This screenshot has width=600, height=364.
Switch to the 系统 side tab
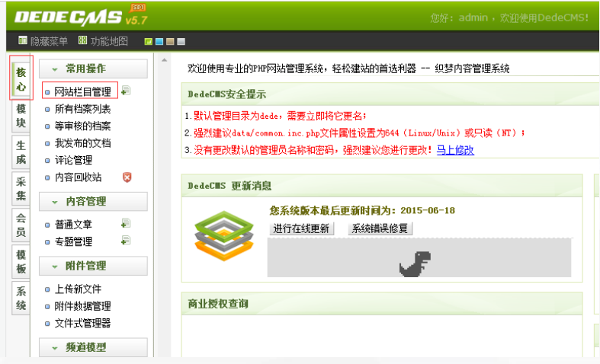pos(21,299)
